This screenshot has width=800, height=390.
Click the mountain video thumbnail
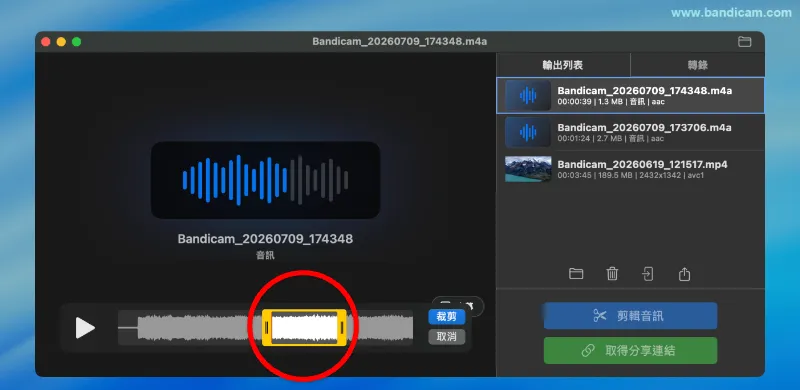(528, 169)
